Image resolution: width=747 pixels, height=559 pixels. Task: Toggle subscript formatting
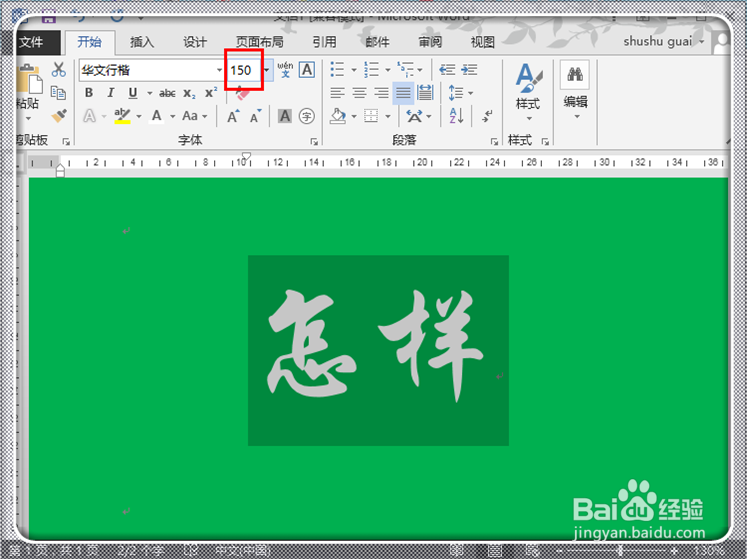(x=189, y=93)
